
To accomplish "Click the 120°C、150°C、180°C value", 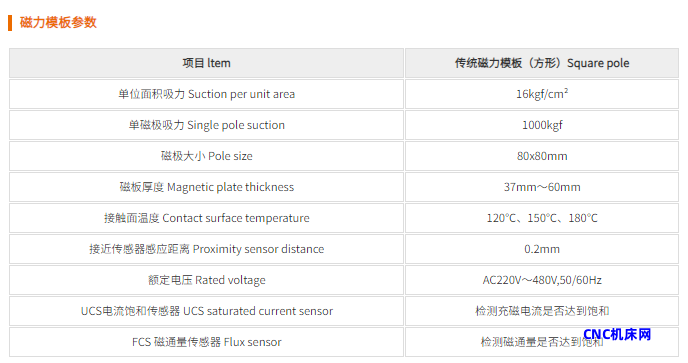I will 542,218.
